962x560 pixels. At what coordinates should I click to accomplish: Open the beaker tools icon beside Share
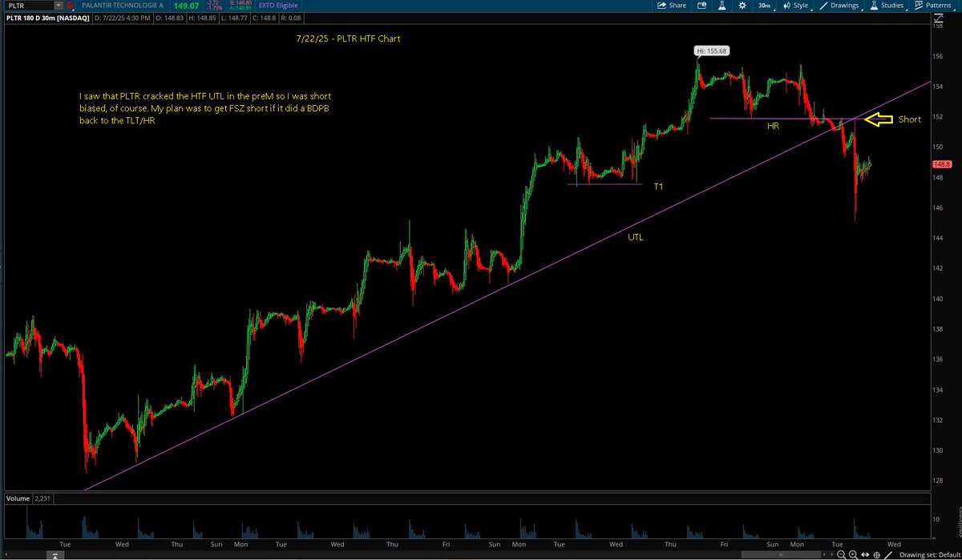pos(722,6)
